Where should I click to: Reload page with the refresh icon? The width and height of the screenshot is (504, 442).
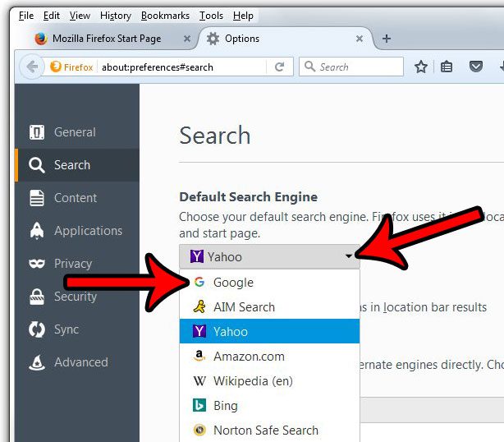coord(279,67)
